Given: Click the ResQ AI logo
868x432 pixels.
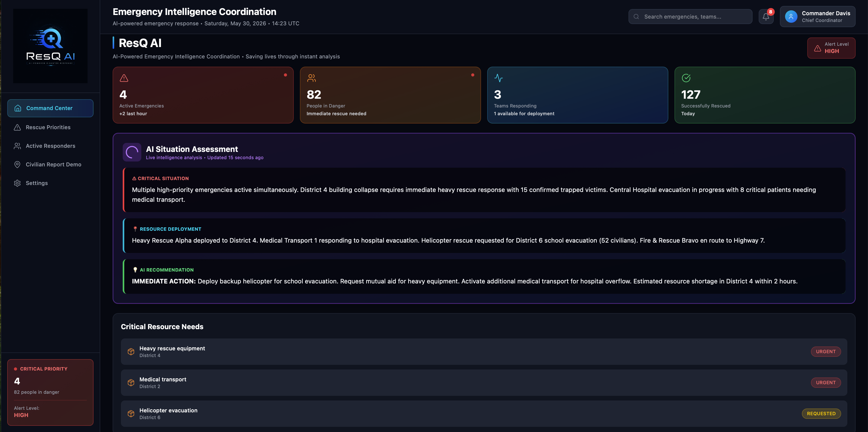Looking at the screenshot, I should tap(50, 46).
